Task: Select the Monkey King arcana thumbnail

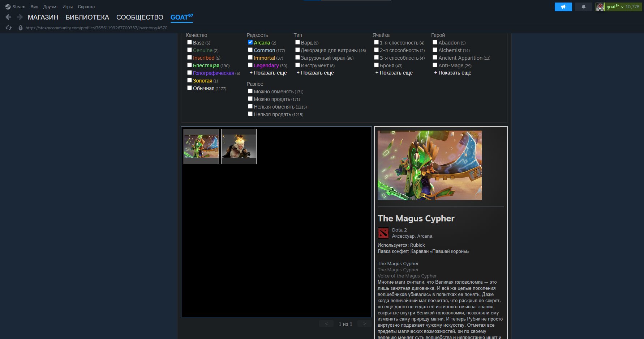Action: [239, 147]
